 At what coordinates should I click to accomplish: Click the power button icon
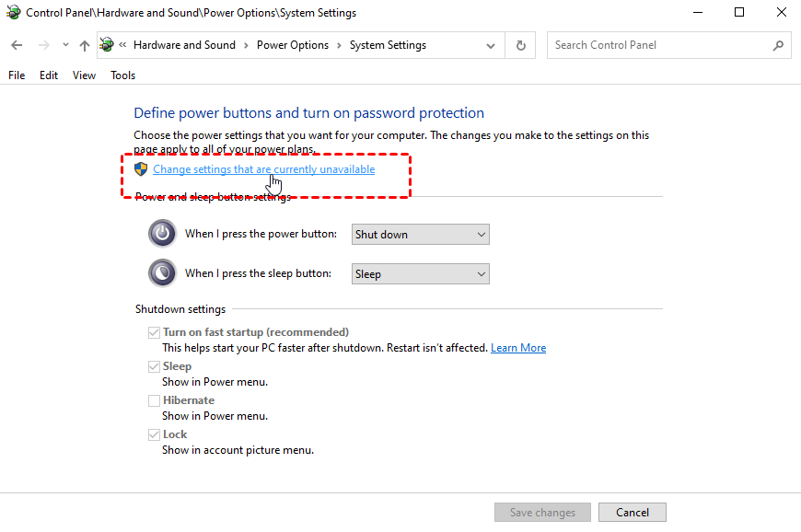[162, 234]
